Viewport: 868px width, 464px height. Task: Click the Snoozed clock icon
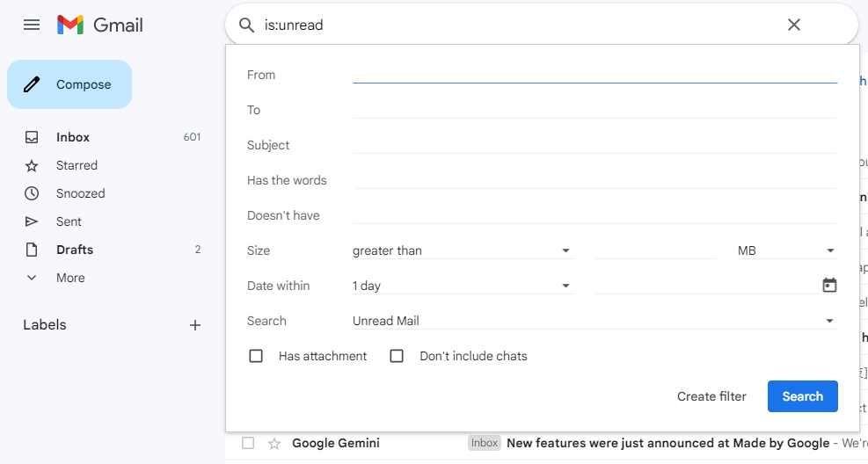(32, 193)
